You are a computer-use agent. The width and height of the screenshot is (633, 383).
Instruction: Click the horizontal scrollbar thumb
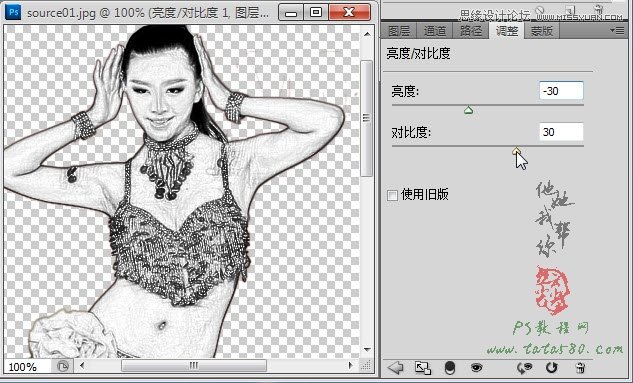tap(194, 366)
